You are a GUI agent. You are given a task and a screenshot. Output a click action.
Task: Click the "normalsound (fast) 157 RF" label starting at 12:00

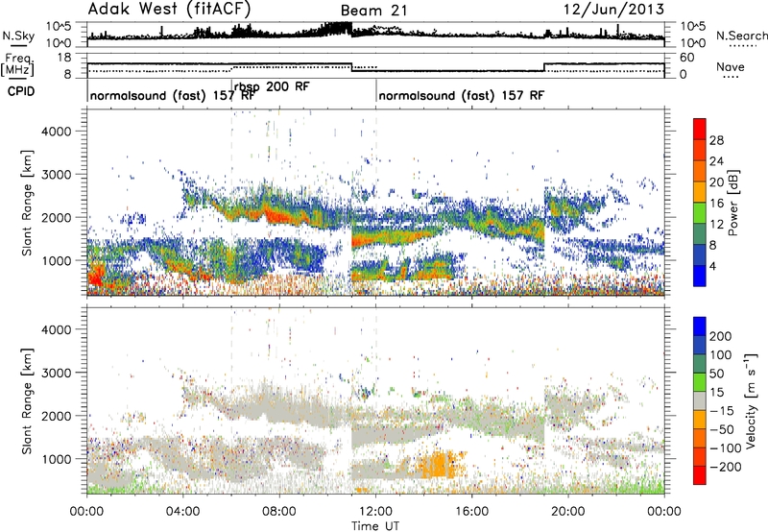tap(461, 95)
